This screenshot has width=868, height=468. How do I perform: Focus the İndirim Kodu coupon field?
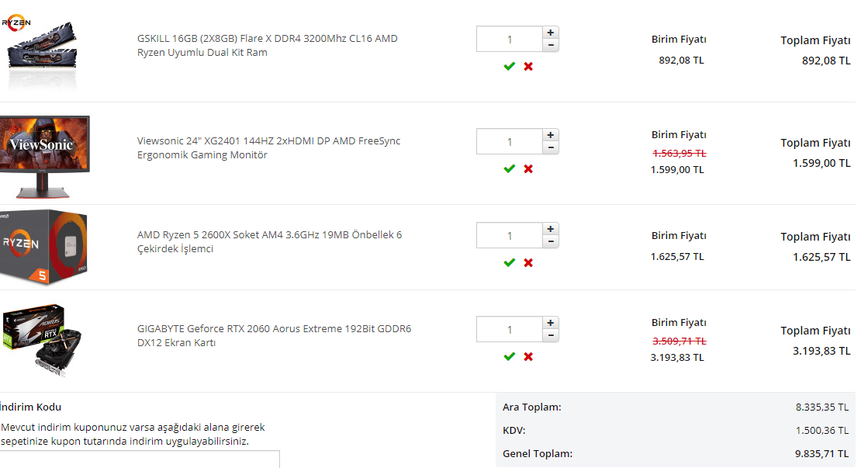pyautogui.click(x=140, y=459)
